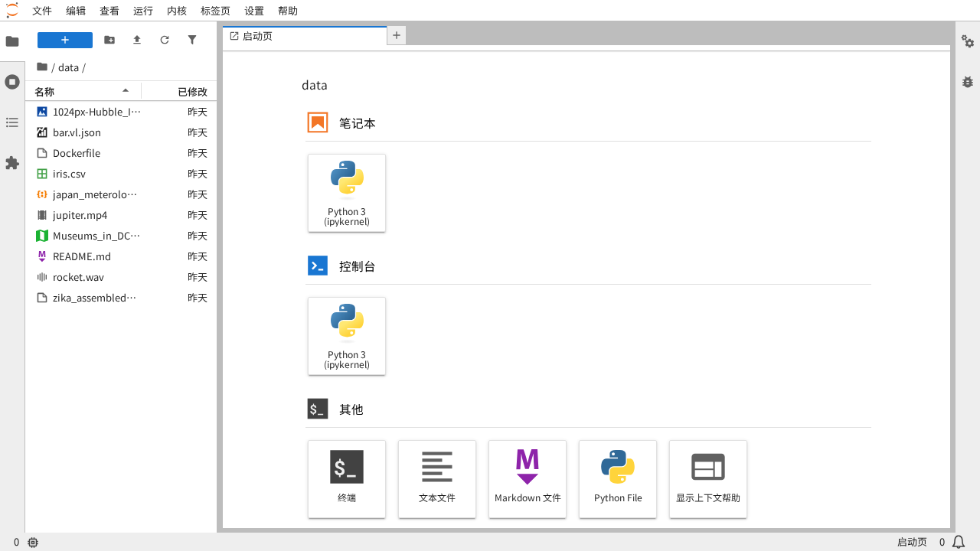Click the README.md markdown icon

coord(42,256)
